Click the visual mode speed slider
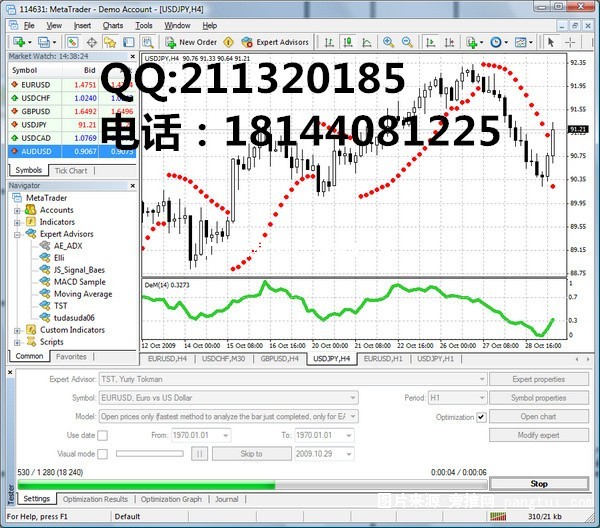 (x=150, y=454)
